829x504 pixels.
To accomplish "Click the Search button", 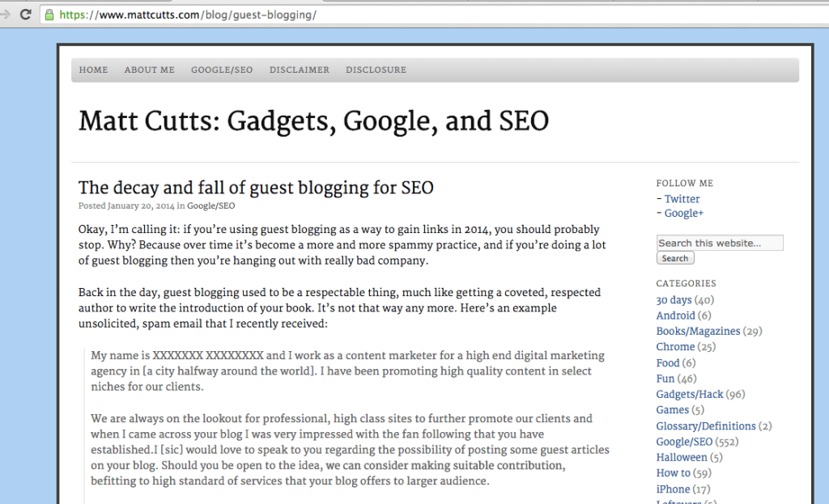I will point(675,258).
